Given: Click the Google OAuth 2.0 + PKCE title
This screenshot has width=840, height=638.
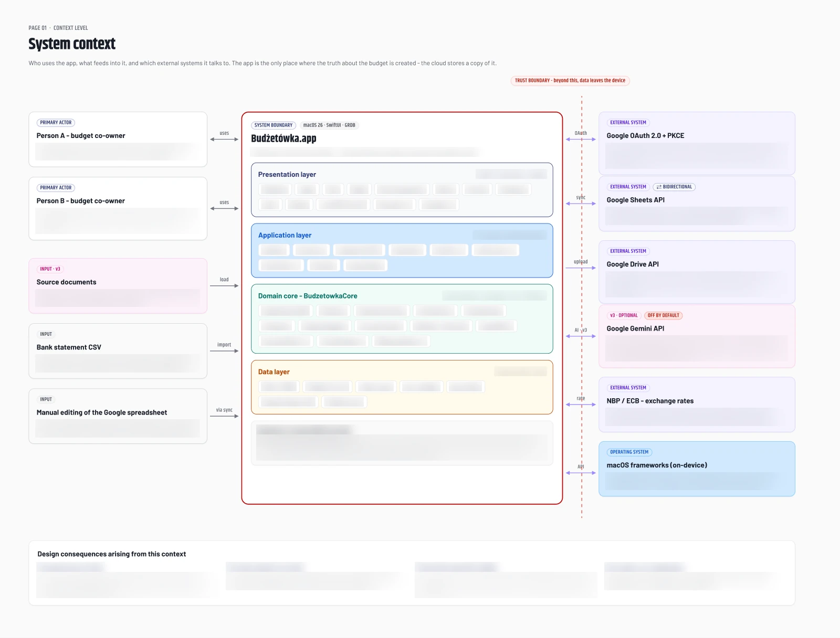Looking at the screenshot, I should point(645,136).
